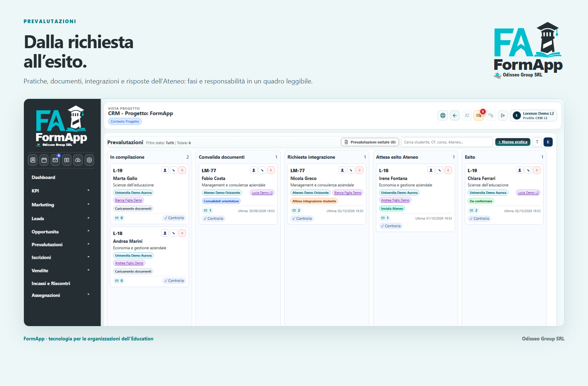Open the settings gear in sidebar
Screen dimensions: 588x386
(89, 160)
